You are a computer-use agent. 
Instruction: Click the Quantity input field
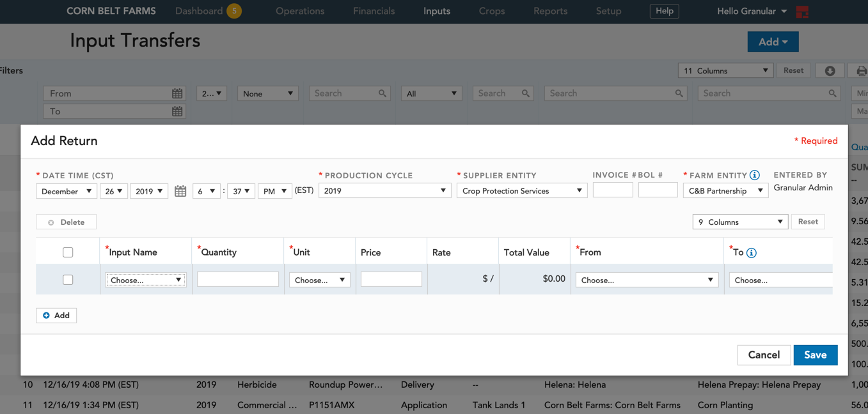pos(238,279)
